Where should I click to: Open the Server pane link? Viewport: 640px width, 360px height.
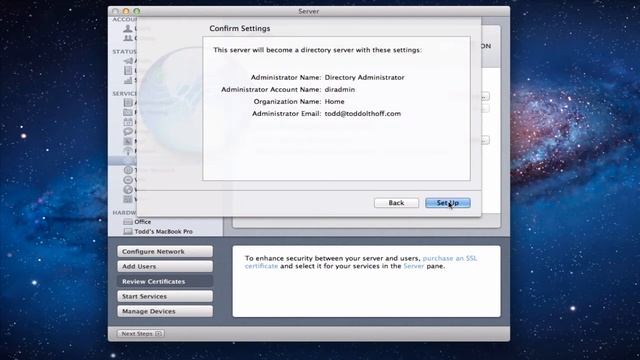[x=413, y=266]
